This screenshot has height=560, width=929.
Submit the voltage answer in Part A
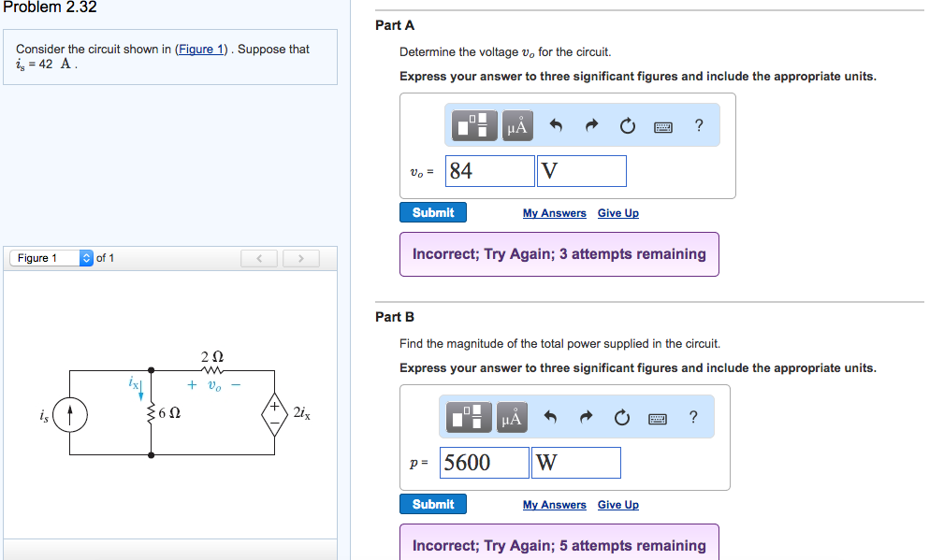(432, 212)
